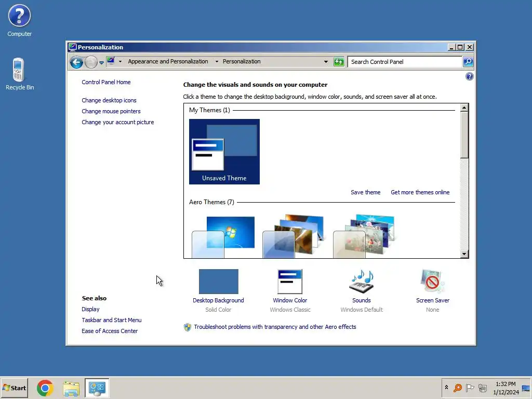This screenshot has width=532, height=399.
Task: Click Get more themes online
Action: [420, 192]
